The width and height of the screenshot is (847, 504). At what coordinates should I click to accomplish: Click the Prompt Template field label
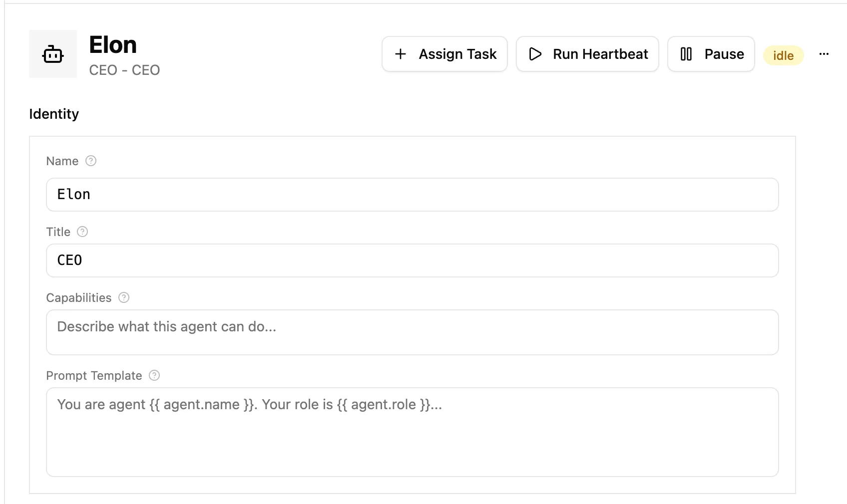click(x=94, y=376)
